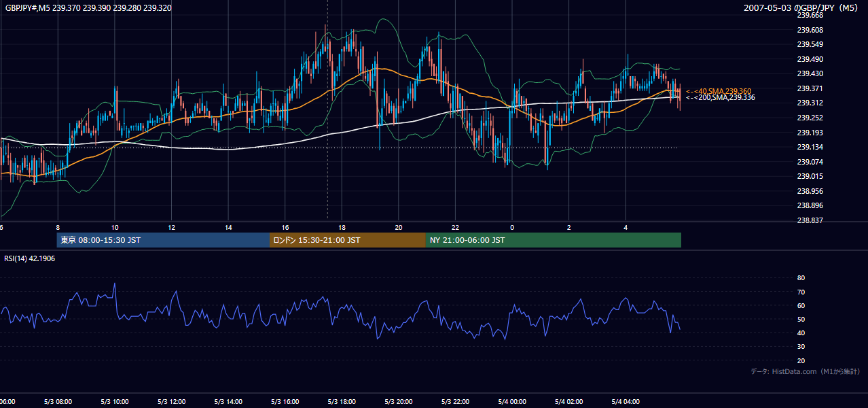Click hour tick 22 on price chart axis

tap(456, 228)
